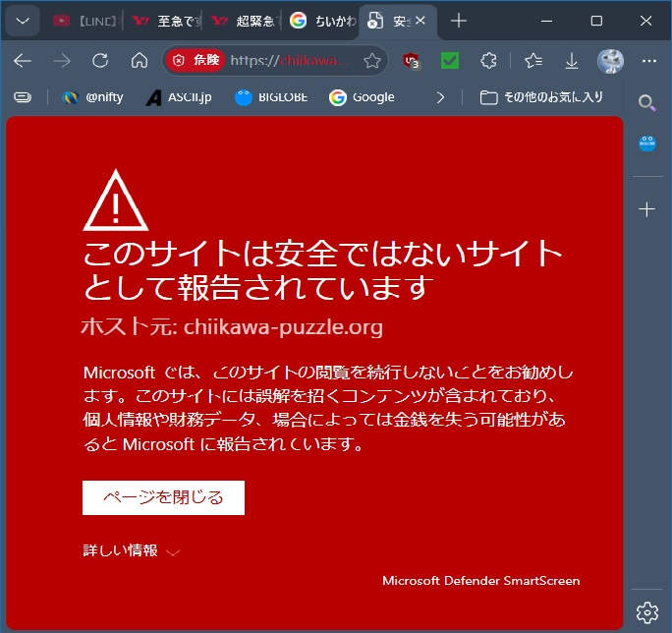Open the red shield extension icon

[x=412, y=61]
